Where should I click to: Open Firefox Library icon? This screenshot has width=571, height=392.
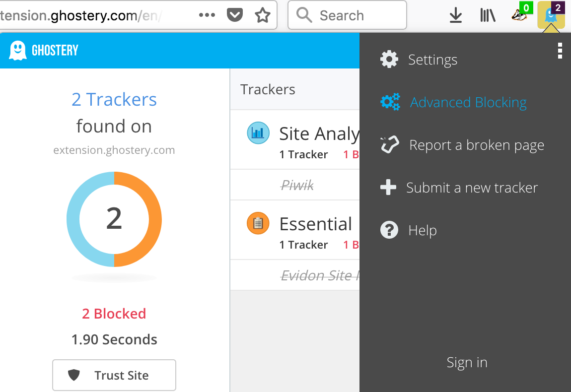488,16
